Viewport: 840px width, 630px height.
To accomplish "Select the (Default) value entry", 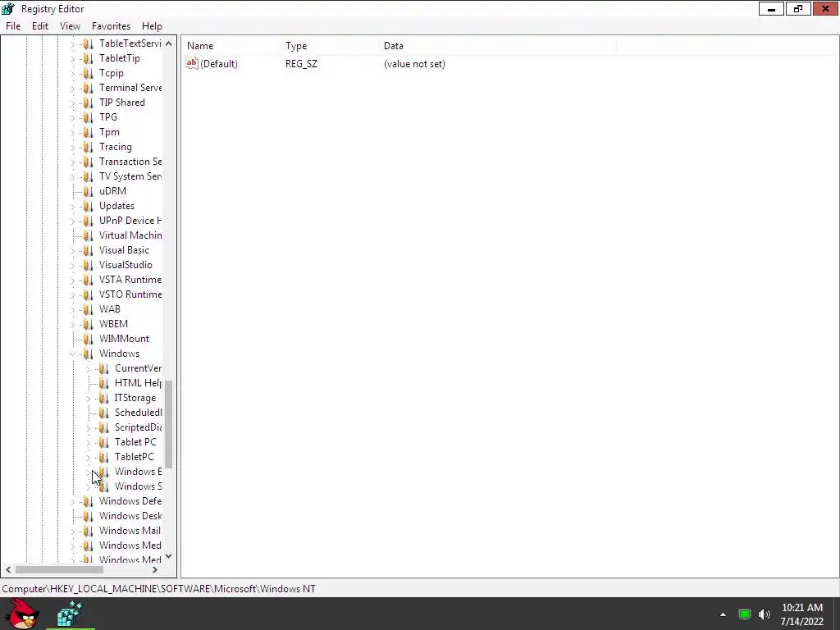I will (x=218, y=64).
